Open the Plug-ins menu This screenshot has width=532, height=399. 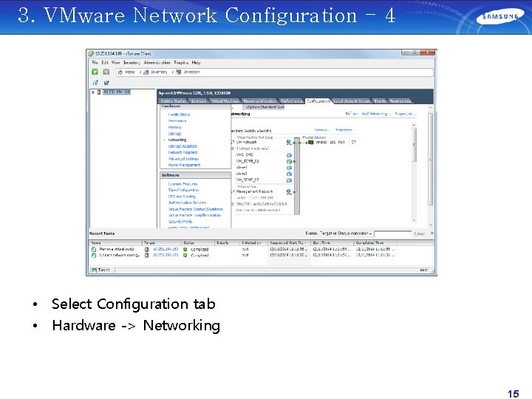point(181,62)
